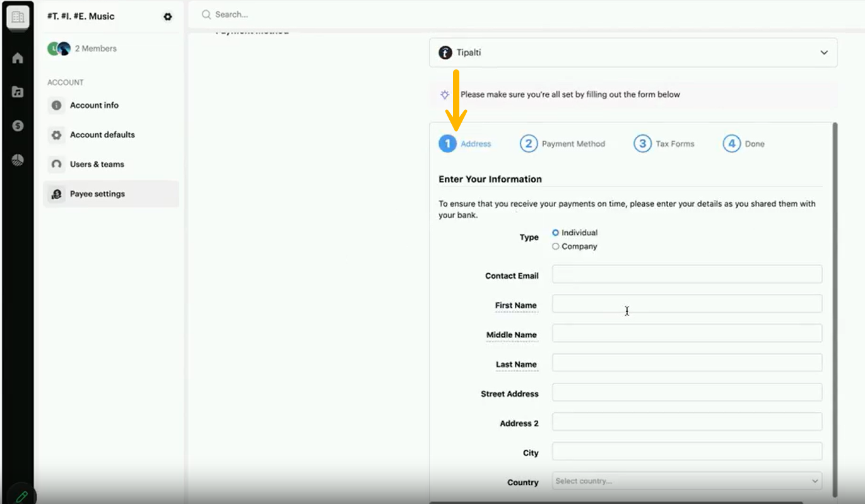
Task: Click the search magnifier icon
Action: point(206,15)
